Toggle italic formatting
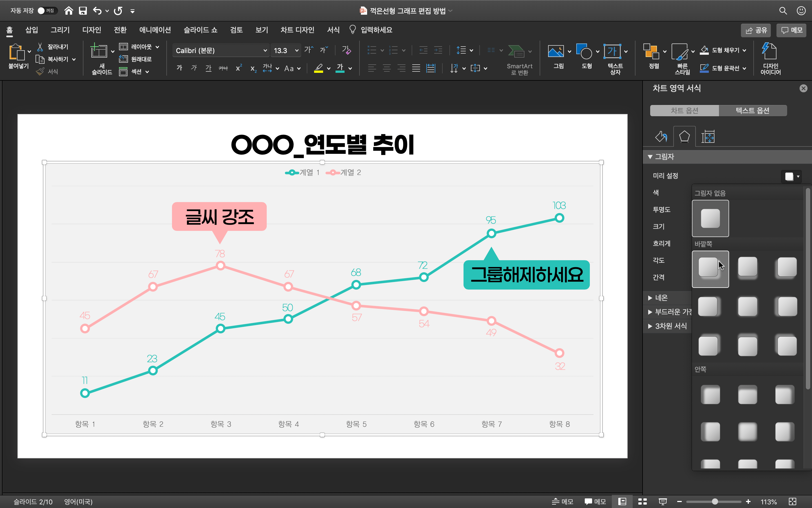 tap(194, 68)
